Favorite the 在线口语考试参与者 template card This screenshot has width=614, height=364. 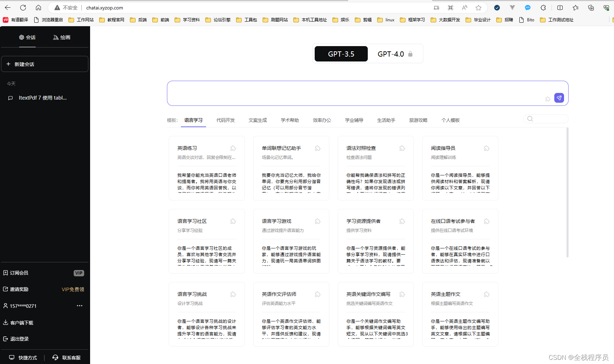point(487,221)
